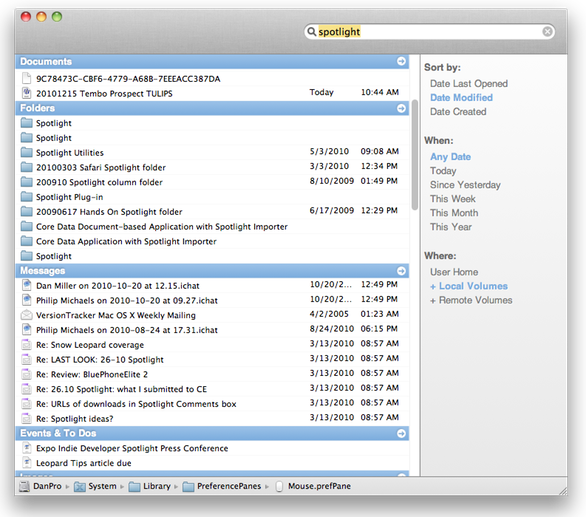Collapse the Documents section header
The height and width of the screenshot is (517, 586).
[212, 61]
